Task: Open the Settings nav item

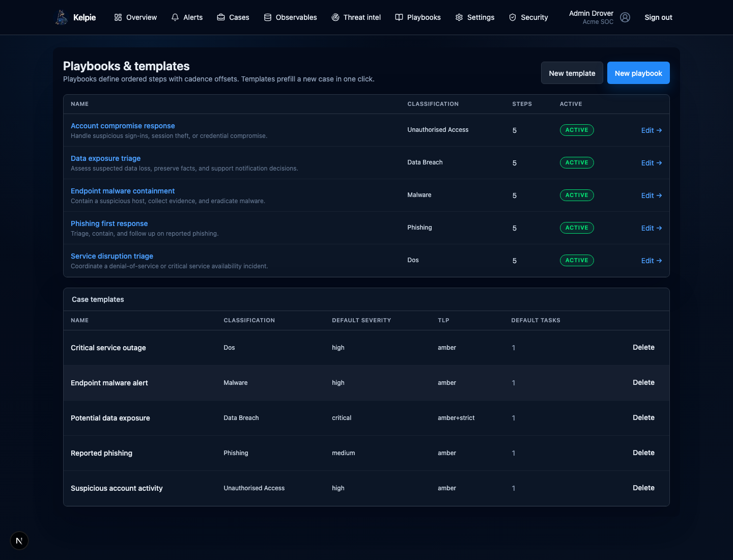Action: 475,17
